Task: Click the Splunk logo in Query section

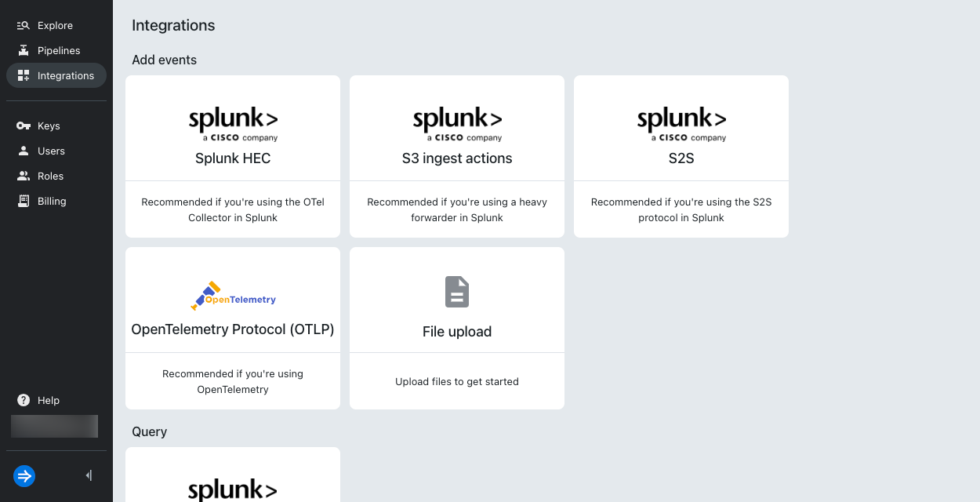Action: (233, 489)
